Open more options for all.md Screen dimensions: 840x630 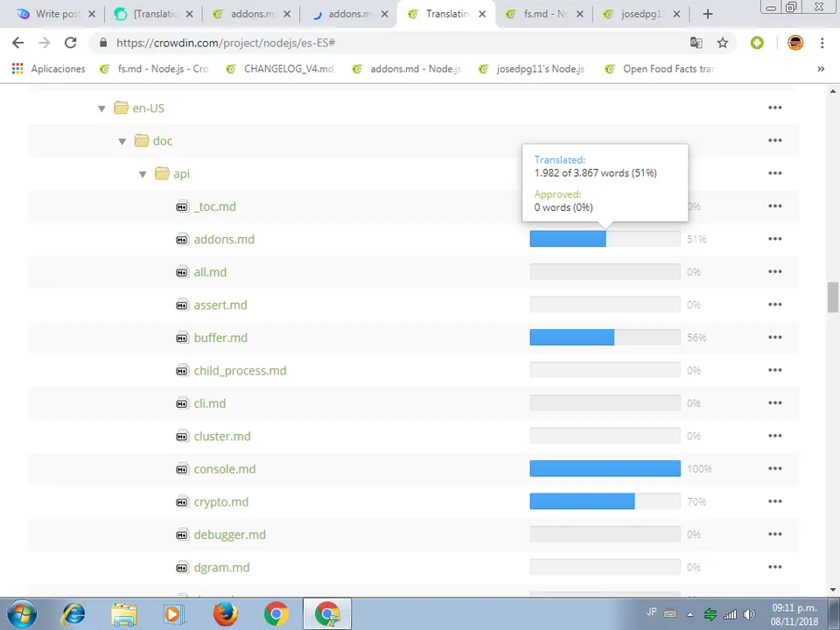[774, 271]
